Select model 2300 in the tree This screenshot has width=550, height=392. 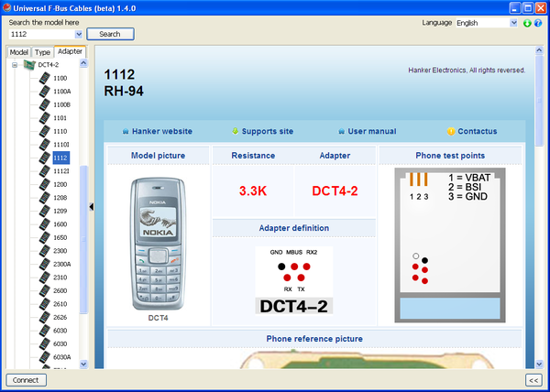click(60, 250)
